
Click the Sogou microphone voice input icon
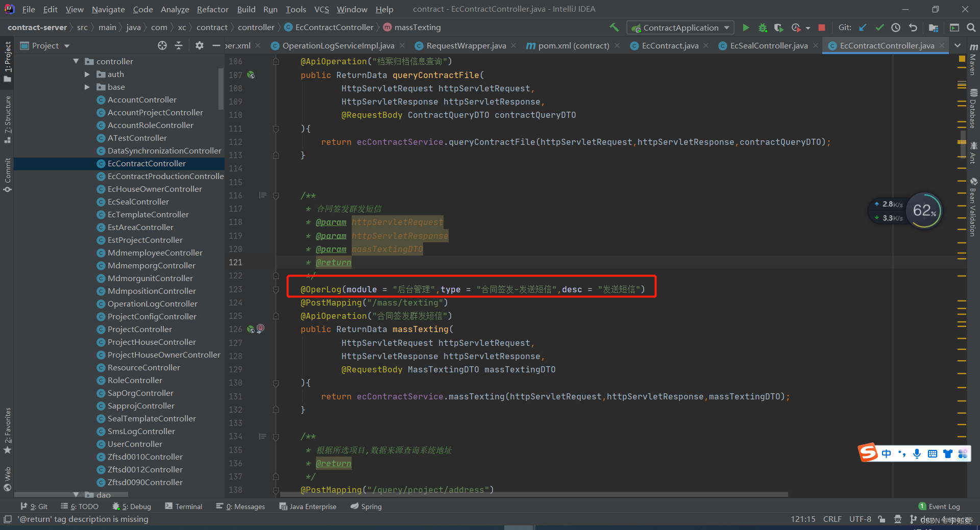tap(917, 453)
